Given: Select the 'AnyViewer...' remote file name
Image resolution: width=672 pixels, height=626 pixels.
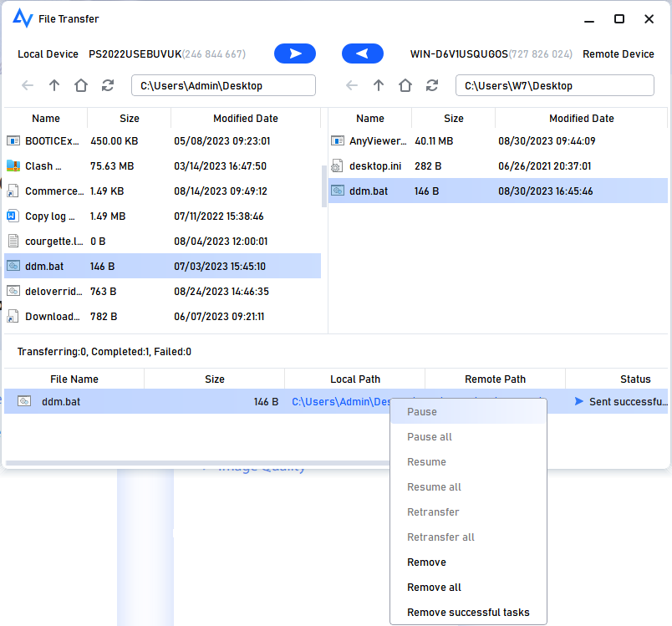Looking at the screenshot, I should coord(378,141).
